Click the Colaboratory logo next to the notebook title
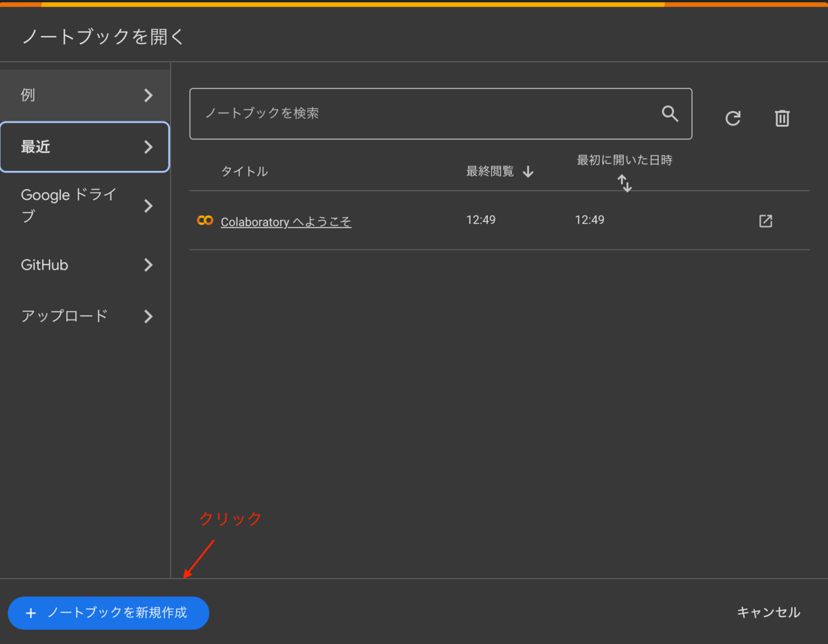Viewport: 828px width, 644px height. click(x=204, y=220)
